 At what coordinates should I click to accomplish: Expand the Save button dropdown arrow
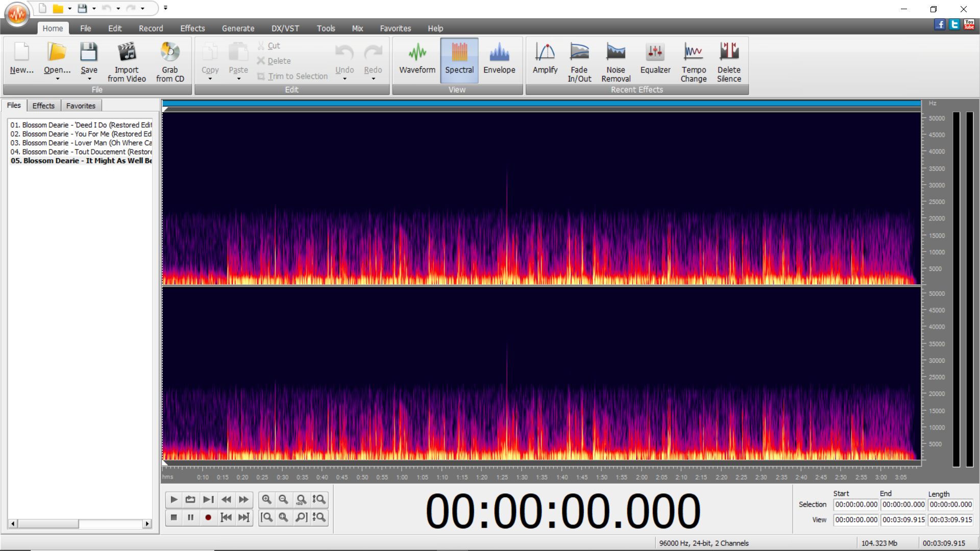point(89,79)
